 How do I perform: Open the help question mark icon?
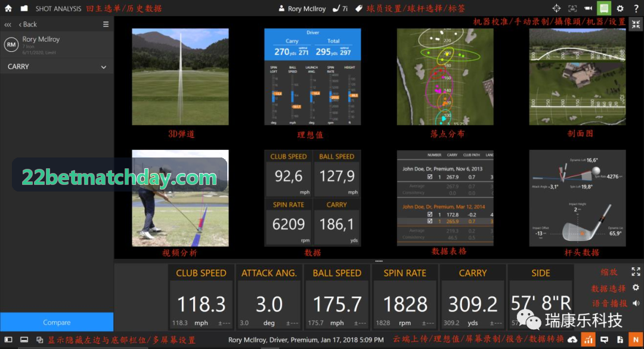(x=636, y=8)
